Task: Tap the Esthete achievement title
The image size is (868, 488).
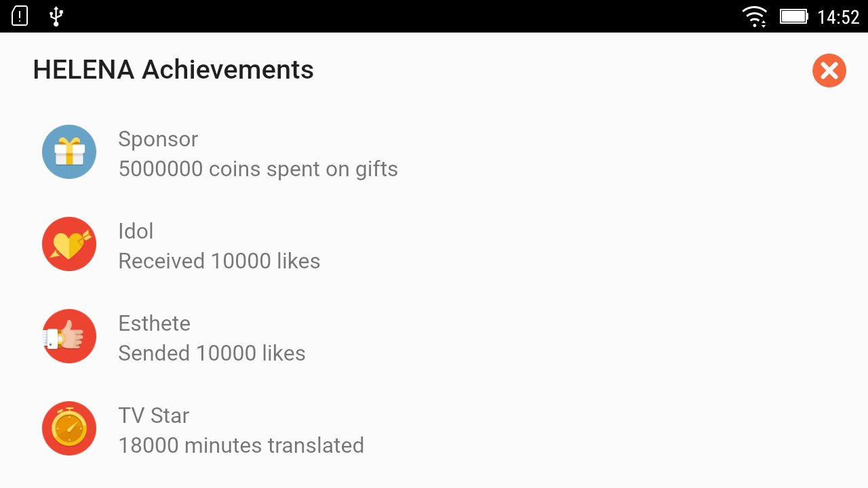Action: pos(154,323)
